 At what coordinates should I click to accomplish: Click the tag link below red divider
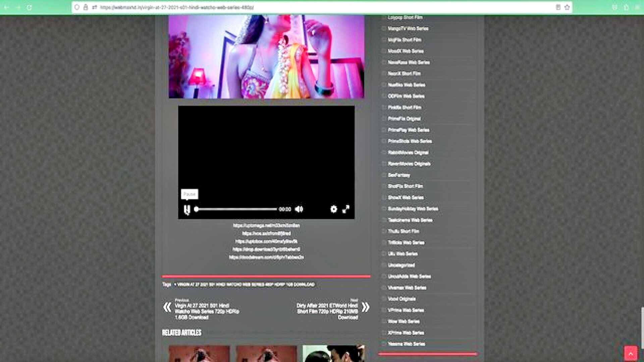tap(246, 285)
